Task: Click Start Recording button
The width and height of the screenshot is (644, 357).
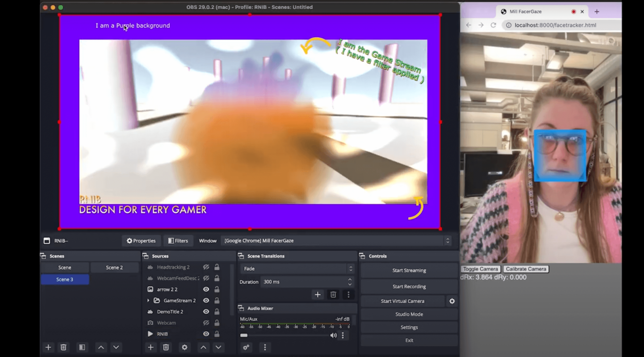Action: 409,287
